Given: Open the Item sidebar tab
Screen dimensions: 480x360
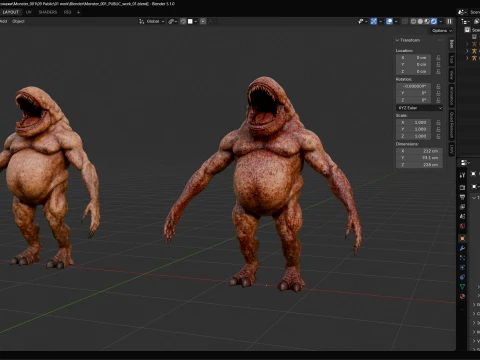Looking at the screenshot, I should [x=452, y=44].
